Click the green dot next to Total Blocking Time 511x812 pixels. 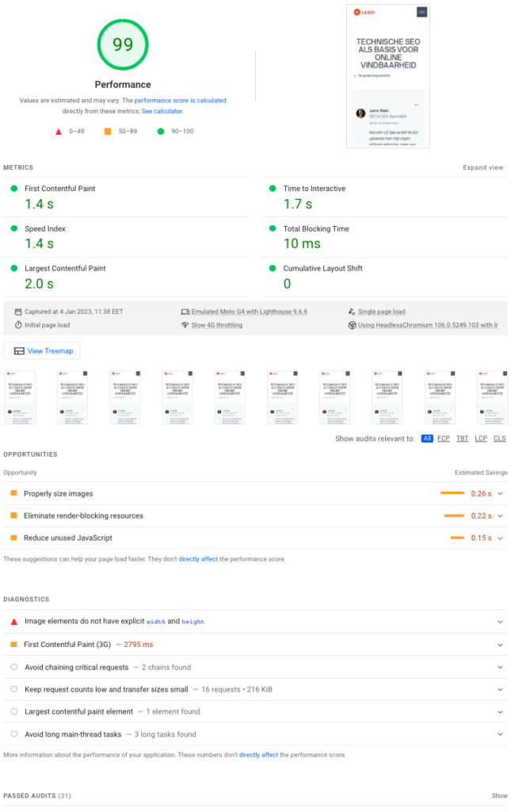pyautogui.click(x=273, y=228)
